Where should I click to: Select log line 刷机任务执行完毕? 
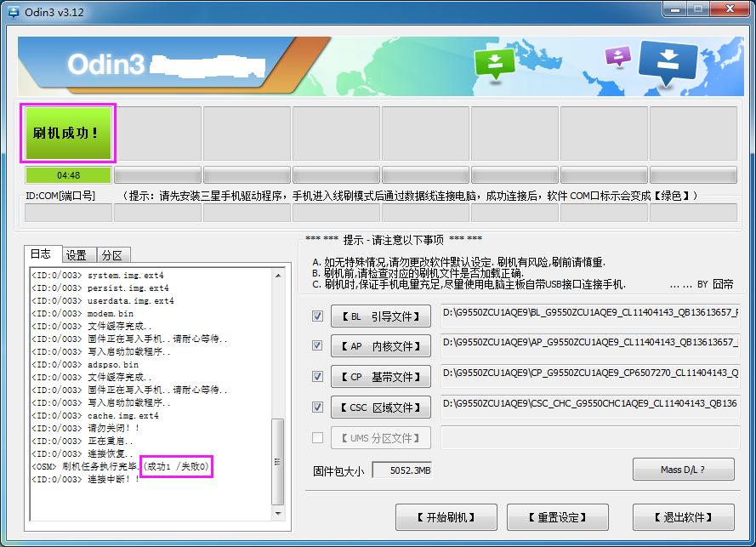click(x=121, y=466)
